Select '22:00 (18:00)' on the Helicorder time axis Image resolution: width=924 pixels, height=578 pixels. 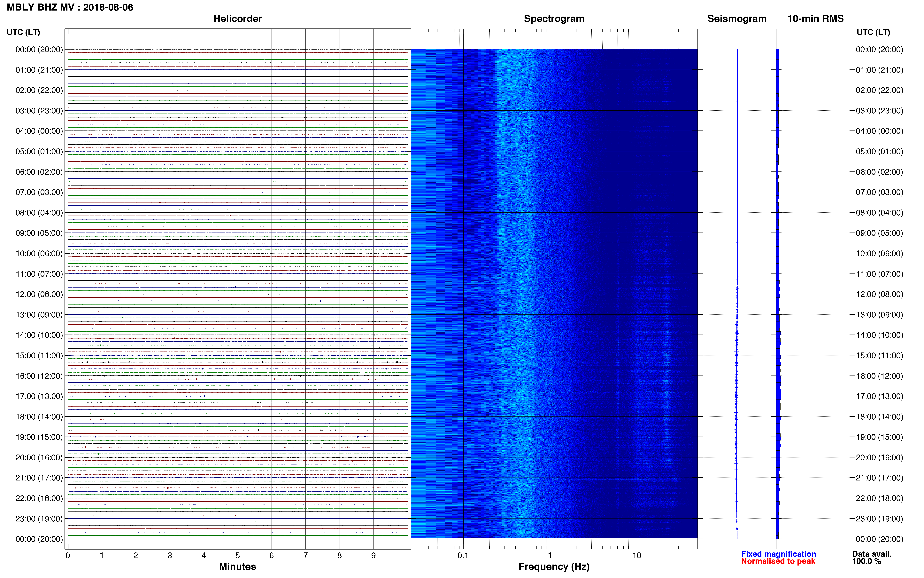pyautogui.click(x=39, y=498)
